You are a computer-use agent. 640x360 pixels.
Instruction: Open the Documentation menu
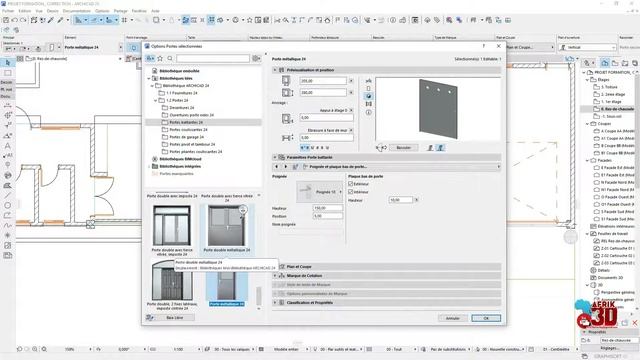[76, 11]
